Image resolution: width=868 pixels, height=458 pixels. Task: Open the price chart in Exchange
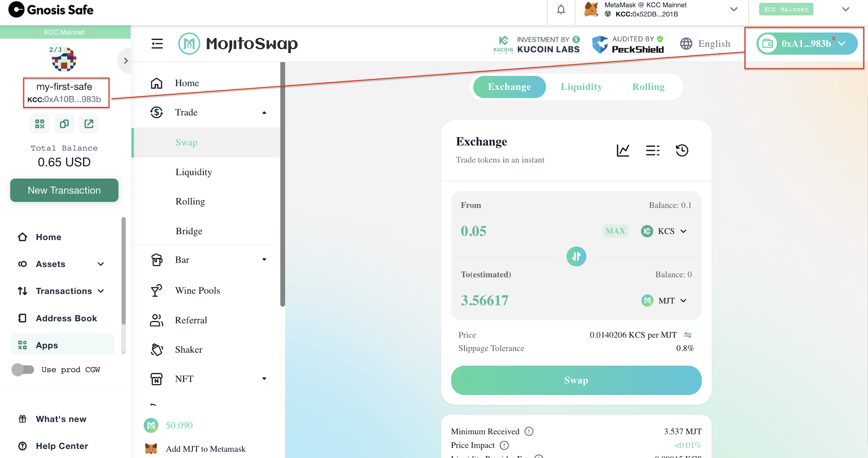click(x=623, y=150)
